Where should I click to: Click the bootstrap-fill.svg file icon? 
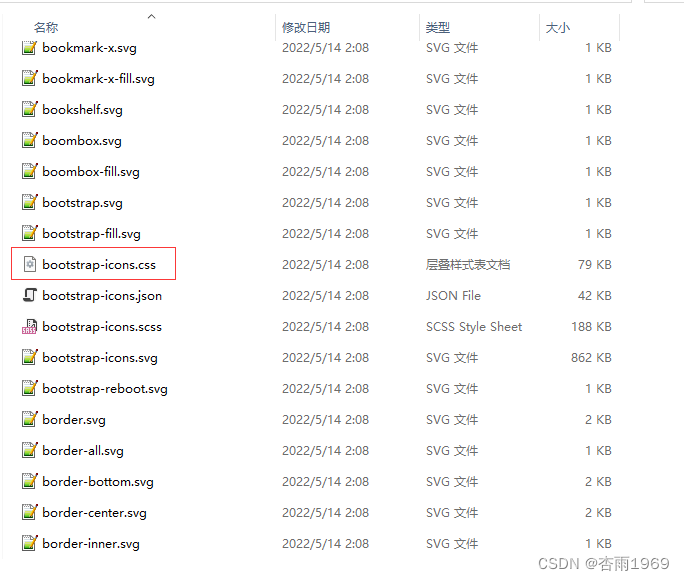[x=30, y=233]
